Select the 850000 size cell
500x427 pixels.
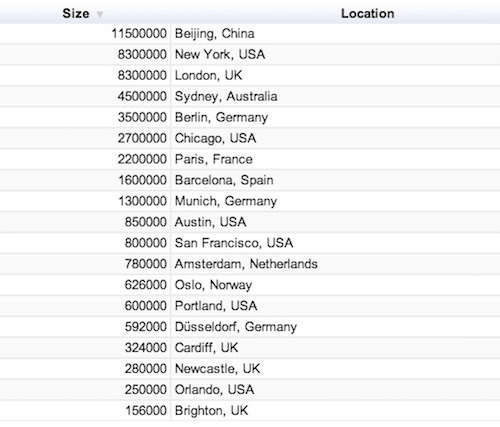85,222
